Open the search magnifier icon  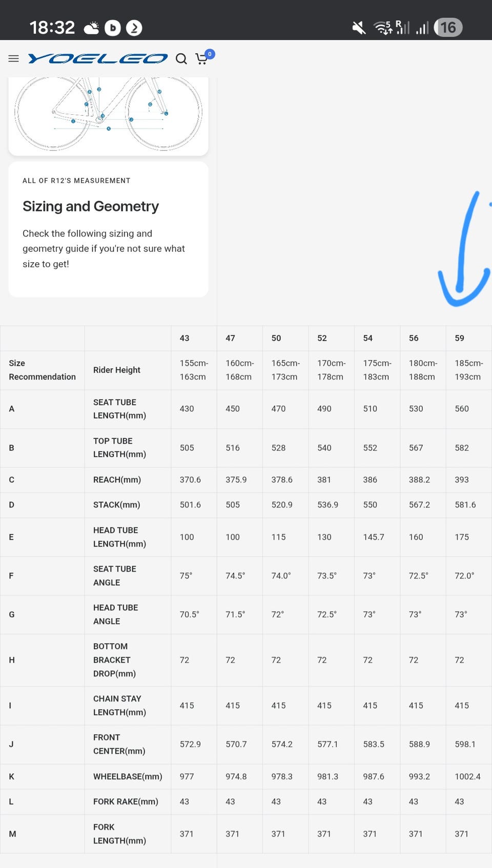tap(181, 59)
